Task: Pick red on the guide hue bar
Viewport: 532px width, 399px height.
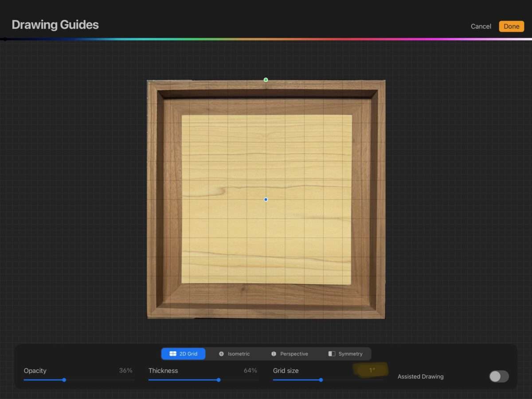Action: [x=337, y=39]
